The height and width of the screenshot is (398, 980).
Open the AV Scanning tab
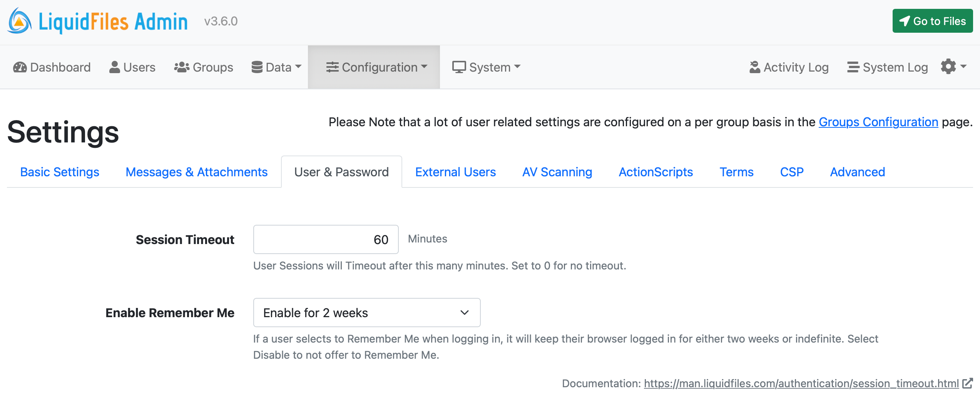click(x=557, y=172)
